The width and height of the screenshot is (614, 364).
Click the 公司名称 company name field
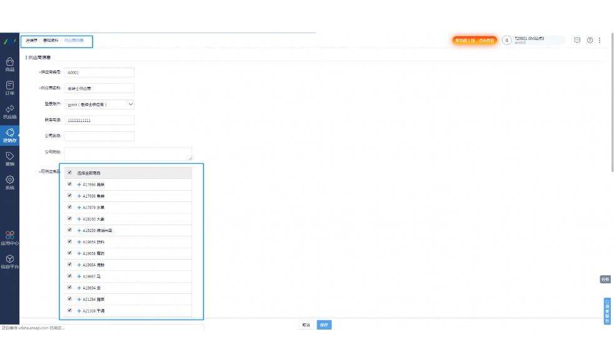[x=99, y=136]
